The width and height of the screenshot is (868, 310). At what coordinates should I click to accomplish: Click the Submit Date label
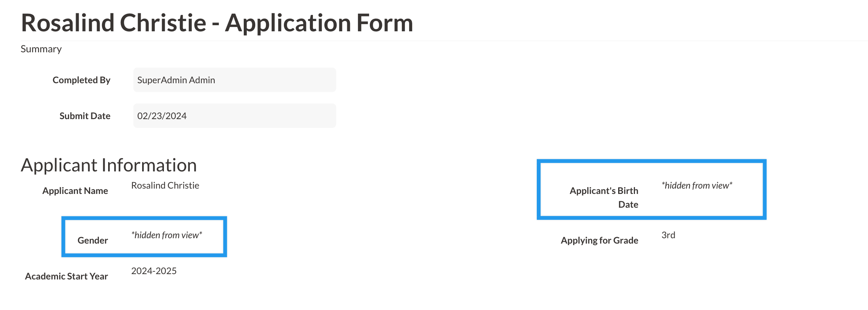pos(85,116)
